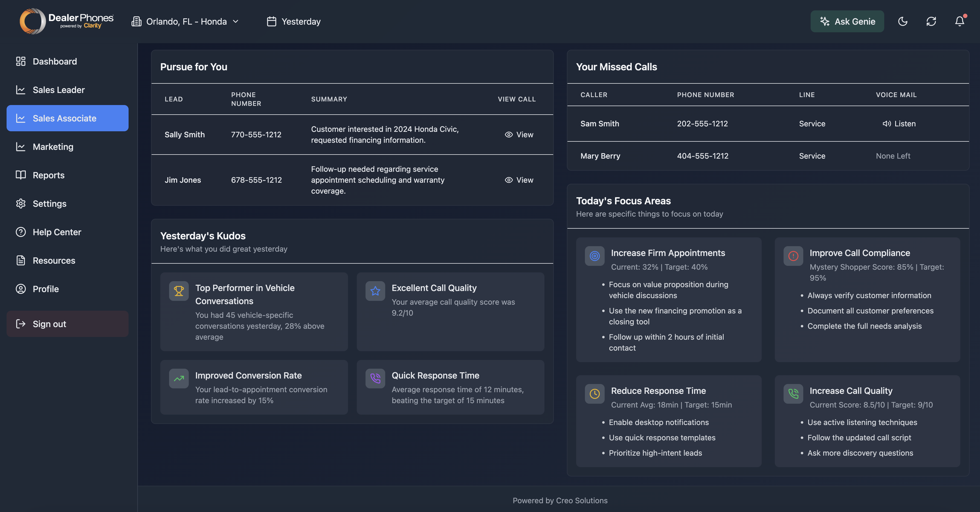Click the target icon for Increase Firm Appointments
980x512 pixels.
pos(594,256)
